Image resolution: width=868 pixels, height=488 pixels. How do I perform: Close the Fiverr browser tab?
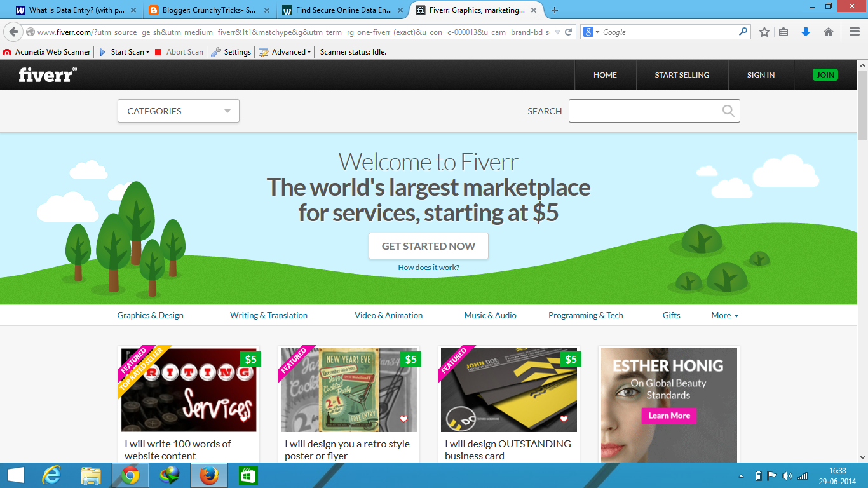coord(534,10)
